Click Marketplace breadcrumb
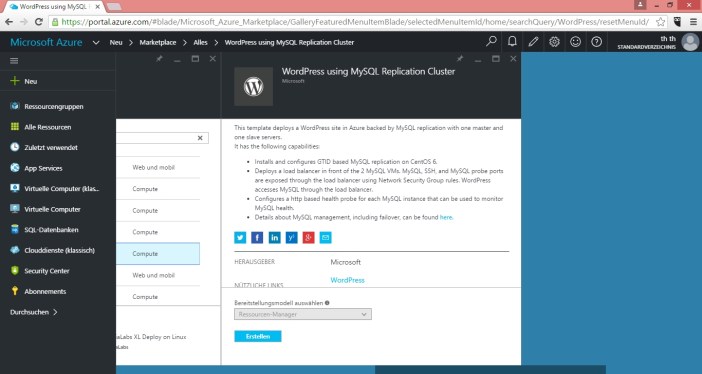The image size is (702, 374). point(158,42)
